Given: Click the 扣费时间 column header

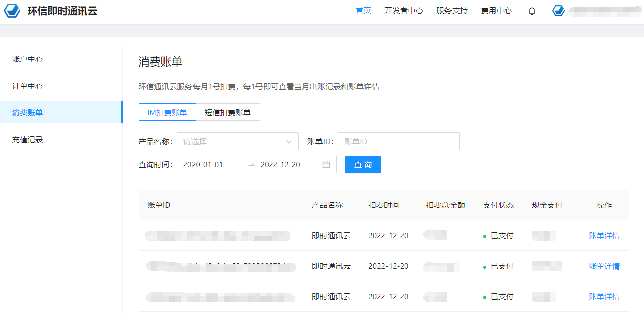Looking at the screenshot, I should point(384,205).
